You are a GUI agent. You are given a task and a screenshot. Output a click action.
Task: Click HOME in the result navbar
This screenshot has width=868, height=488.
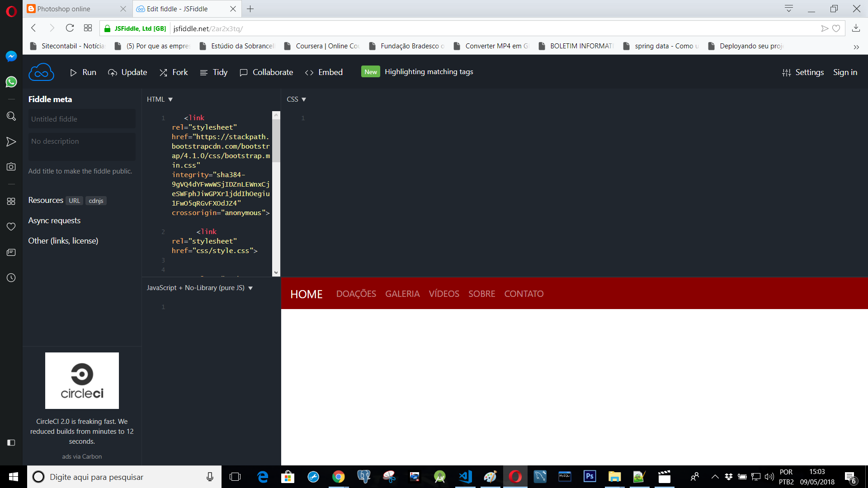pos(306,294)
